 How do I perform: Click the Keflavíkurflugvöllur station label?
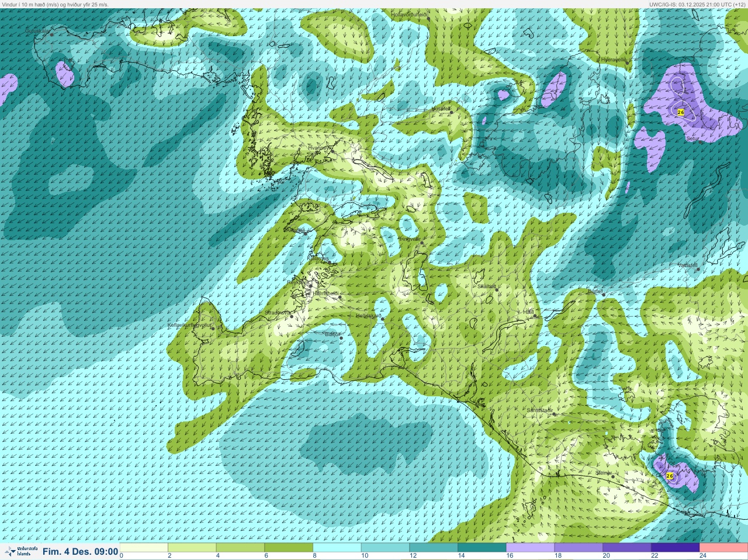[x=189, y=324]
